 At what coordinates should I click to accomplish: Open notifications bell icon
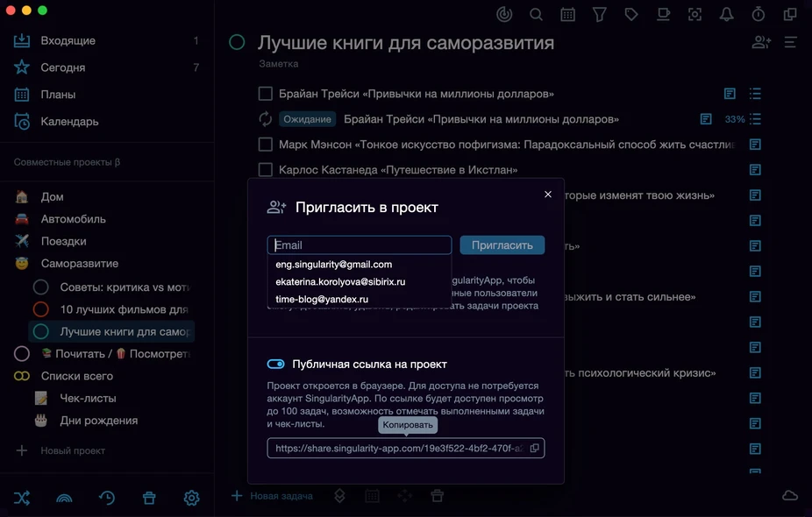tap(726, 15)
